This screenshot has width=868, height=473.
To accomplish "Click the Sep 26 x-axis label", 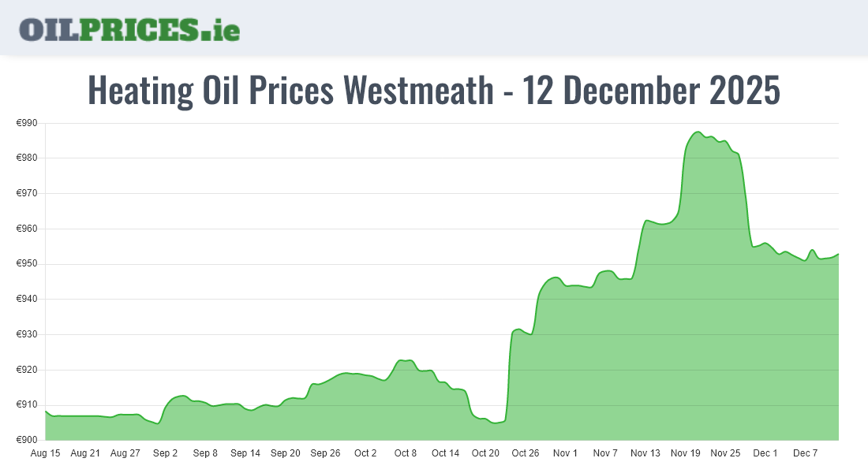I will click(325, 453).
